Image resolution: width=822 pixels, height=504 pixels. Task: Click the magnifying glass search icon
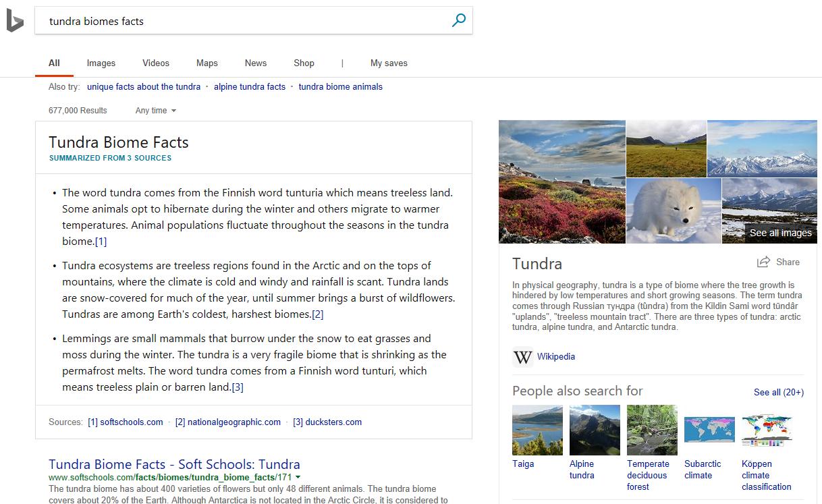[x=458, y=20]
